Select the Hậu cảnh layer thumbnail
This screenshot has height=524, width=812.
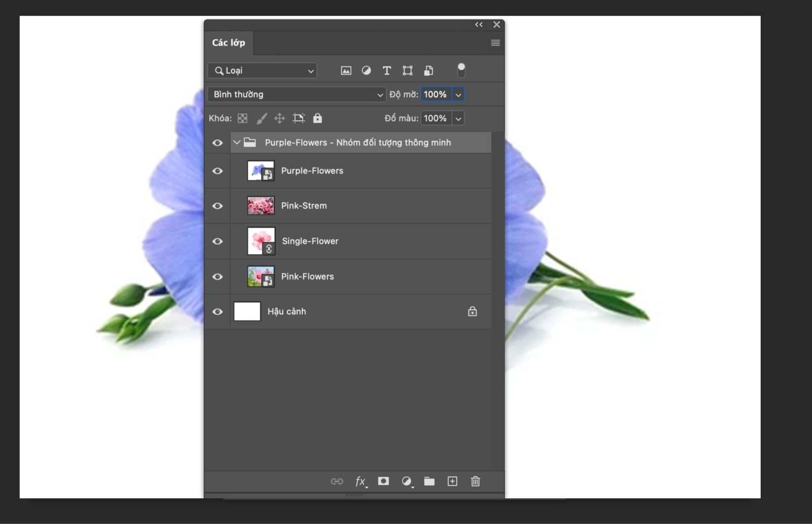click(247, 311)
